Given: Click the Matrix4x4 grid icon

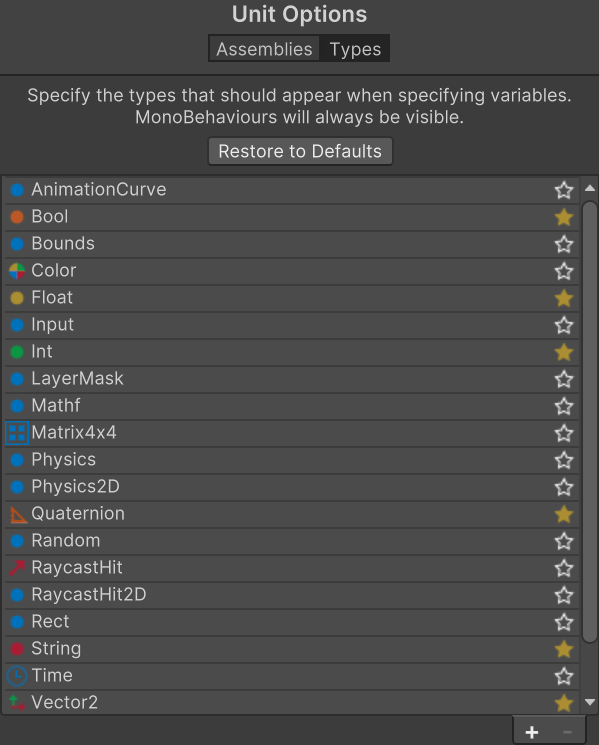Looking at the screenshot, I should point(17,433).
